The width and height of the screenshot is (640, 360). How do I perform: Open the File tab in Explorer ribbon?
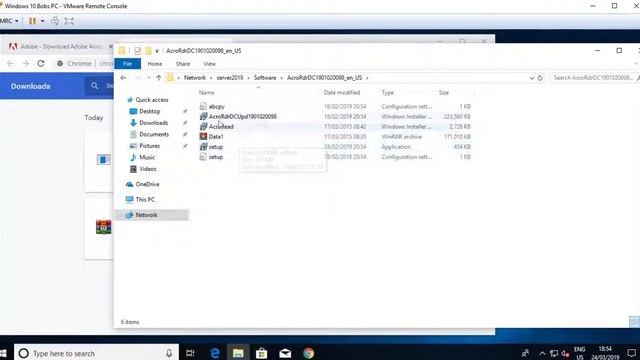coord(127,64)
